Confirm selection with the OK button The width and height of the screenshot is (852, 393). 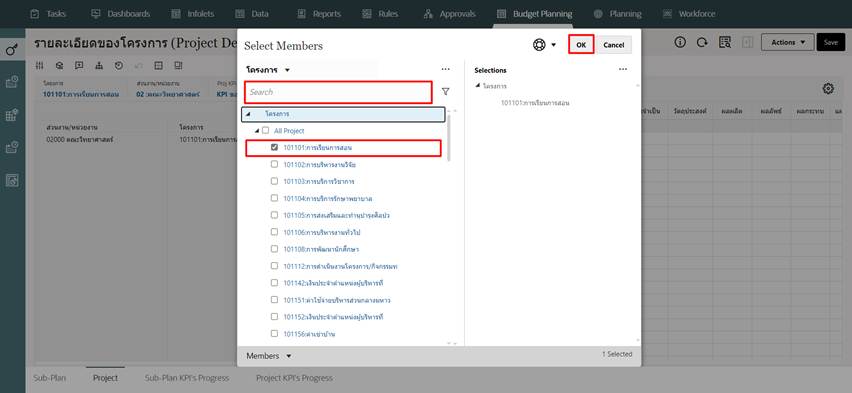tap(581, 45)
